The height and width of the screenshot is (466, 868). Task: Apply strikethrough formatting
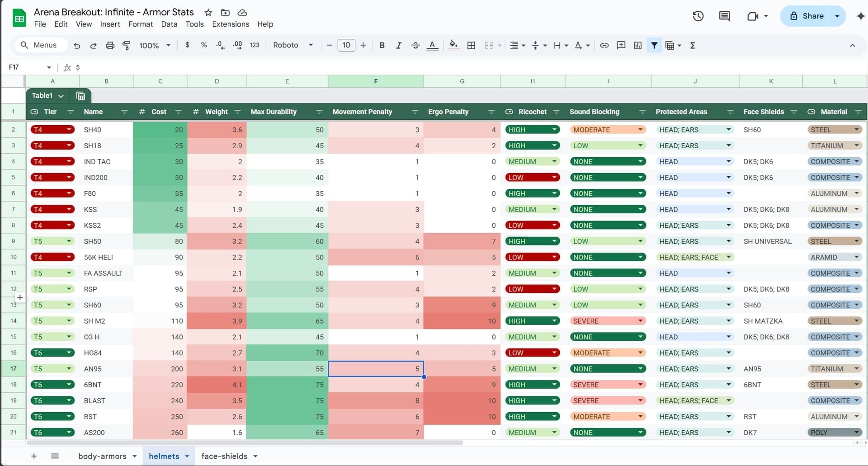point(415,45)
